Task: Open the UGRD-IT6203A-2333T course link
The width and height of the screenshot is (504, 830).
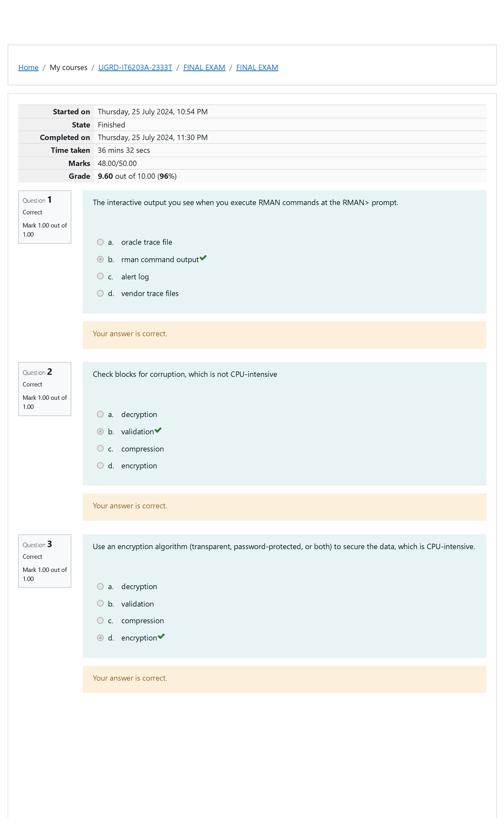Action: 135,67
